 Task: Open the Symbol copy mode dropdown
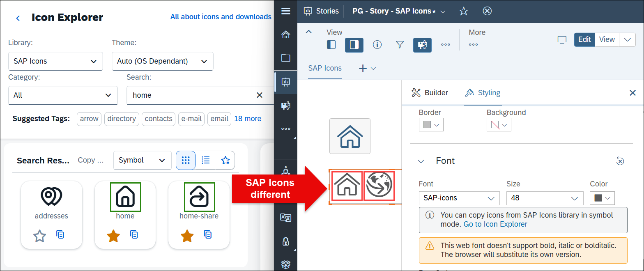point(143,160)
